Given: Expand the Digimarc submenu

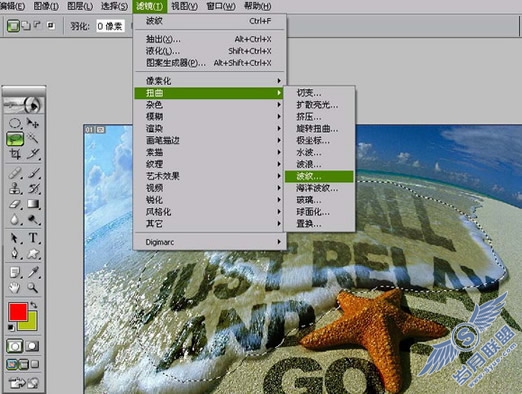Looking at the screenshot, I should pyautogui.click(x=209, y=242).
